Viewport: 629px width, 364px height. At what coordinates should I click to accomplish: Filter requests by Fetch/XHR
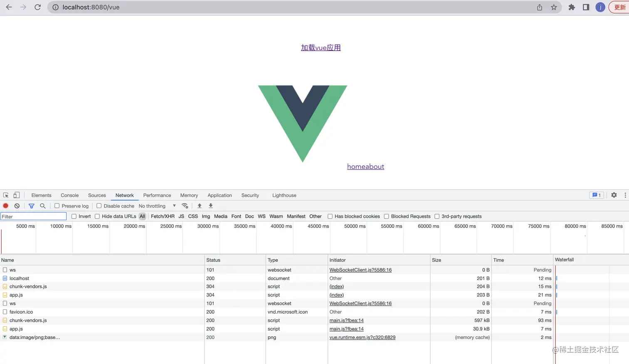[x=163, y=216]
